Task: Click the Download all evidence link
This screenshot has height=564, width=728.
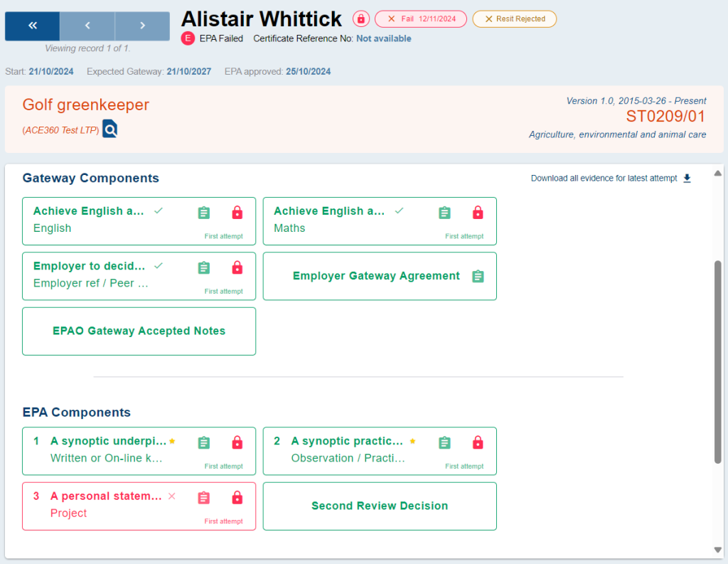Action: pyautogui.click(x=604, y=179)
